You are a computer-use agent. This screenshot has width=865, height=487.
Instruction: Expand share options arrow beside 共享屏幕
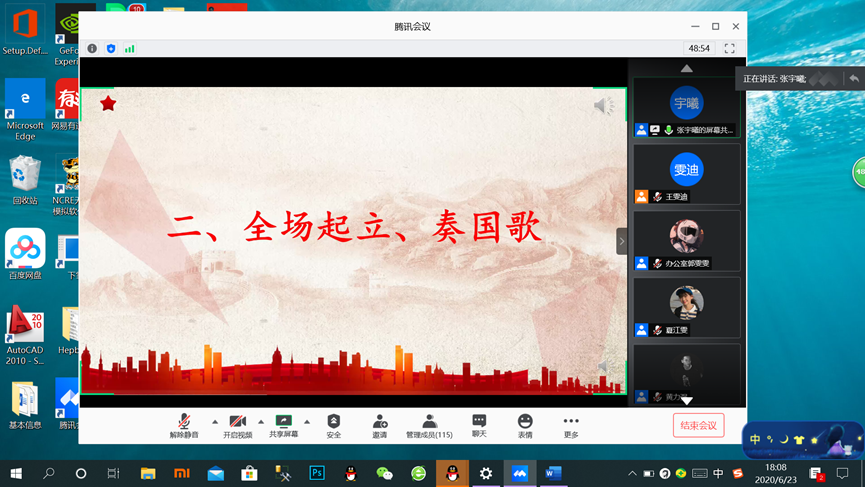click(307, 421)
